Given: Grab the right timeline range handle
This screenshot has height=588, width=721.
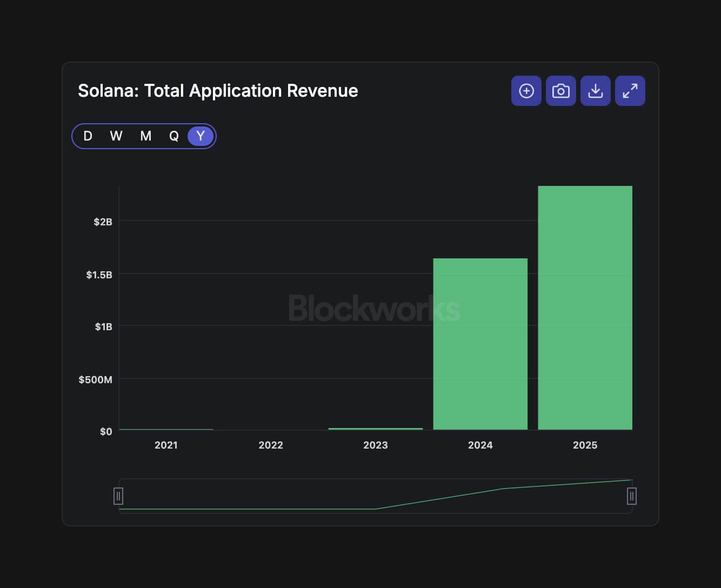Looking at the screenshot, I should tap(631, 495).
